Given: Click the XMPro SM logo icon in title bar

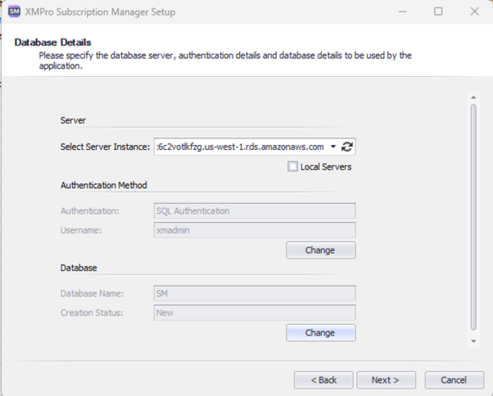Looking at the screenshot, I should [x=14, y=12].
